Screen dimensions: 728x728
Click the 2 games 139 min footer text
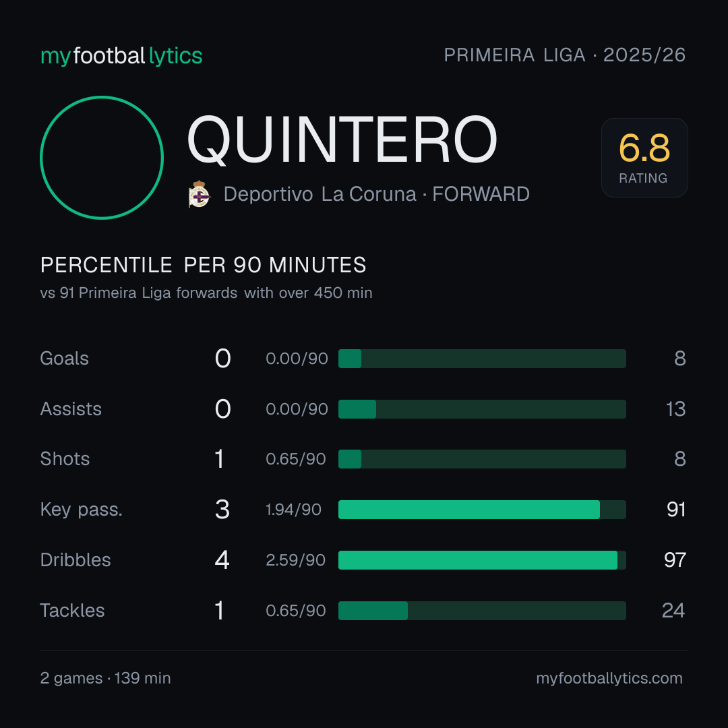tap(105, 678)
